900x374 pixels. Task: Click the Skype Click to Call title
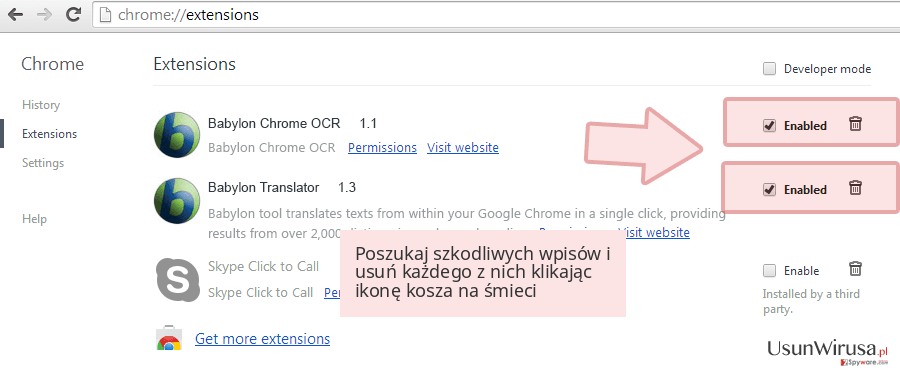click(263, 267)
